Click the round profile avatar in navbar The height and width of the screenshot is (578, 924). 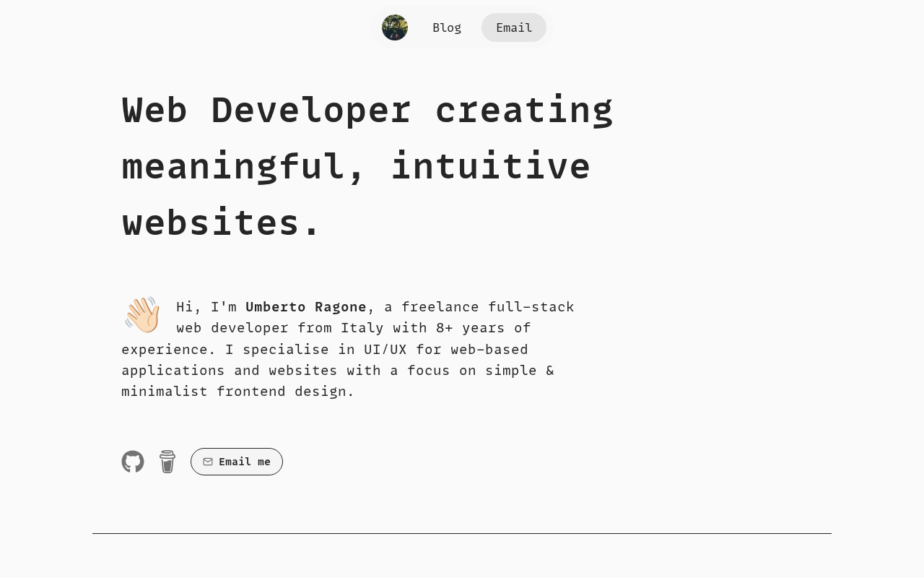(x=395, y=27)
